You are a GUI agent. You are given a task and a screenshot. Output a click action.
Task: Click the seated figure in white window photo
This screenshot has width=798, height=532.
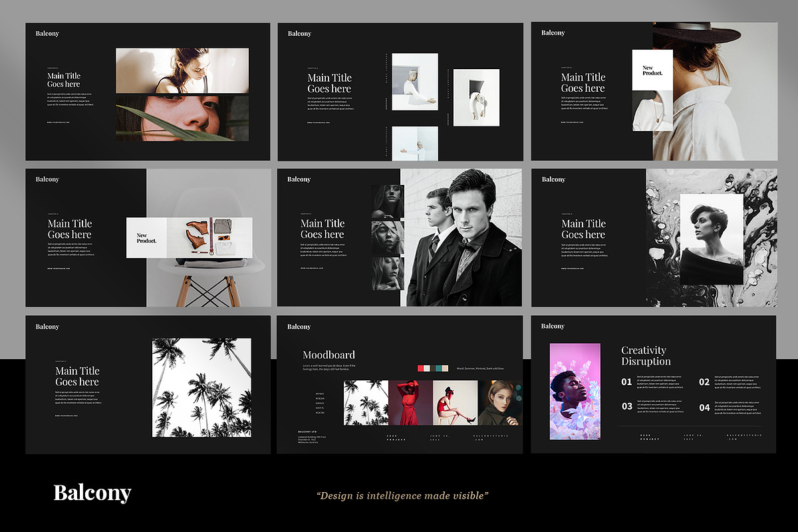click(415, 82)
